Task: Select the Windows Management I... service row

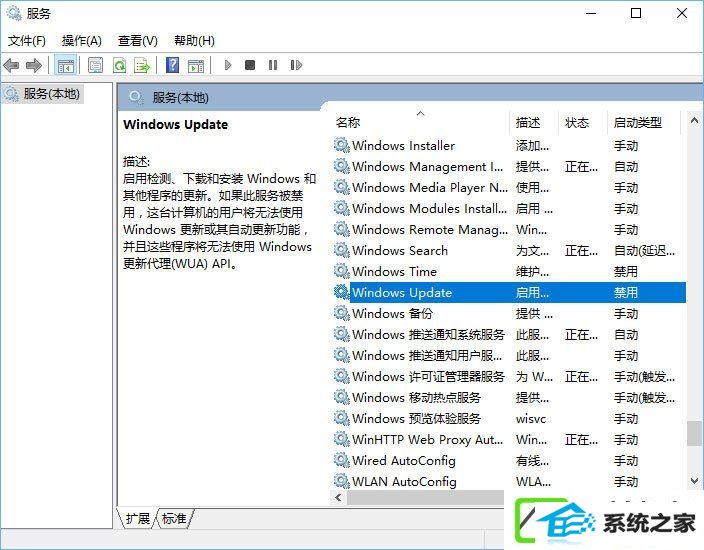Action: click(x=509, y=167)
